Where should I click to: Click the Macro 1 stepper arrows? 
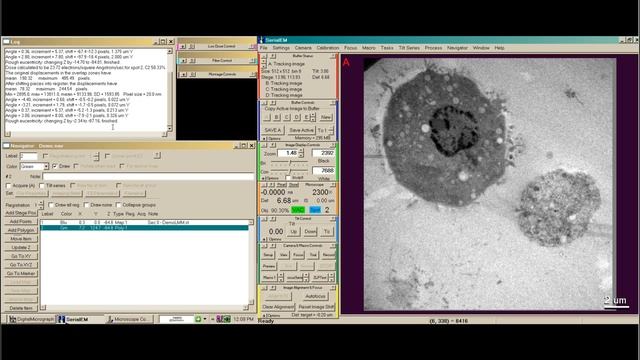point(280,278)
